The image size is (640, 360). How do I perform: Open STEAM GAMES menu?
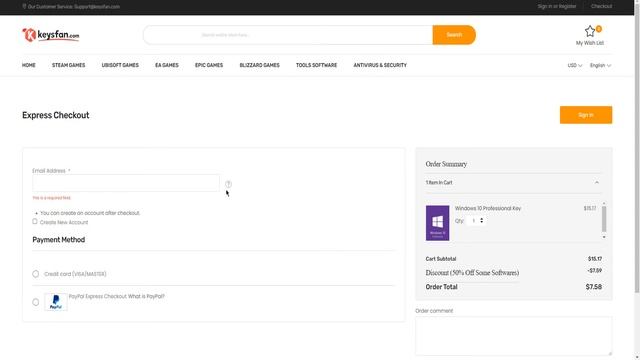(69, 65)
